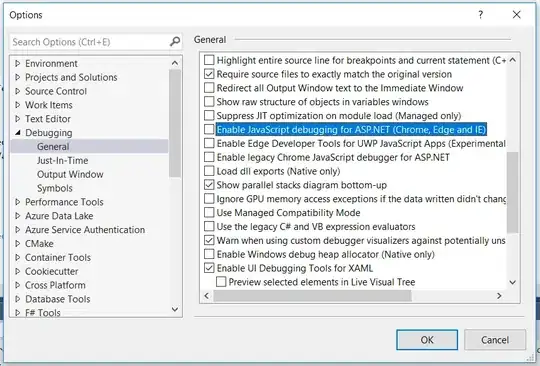This screenshot has height=366, width=540.
Task: Click the search magnifier icon
Action: tap(175, 42)
